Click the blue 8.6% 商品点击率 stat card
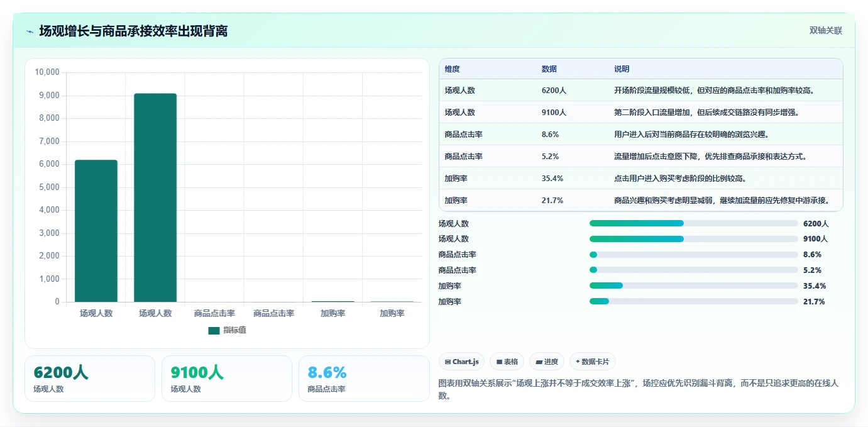The height and width of the screenshot is (427, 868). click(x=364, y=379)
